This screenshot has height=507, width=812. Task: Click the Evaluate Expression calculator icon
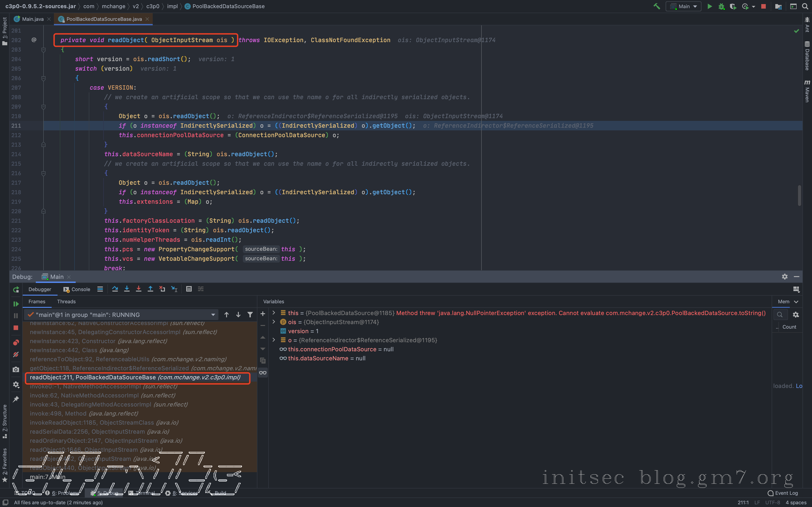189,289
